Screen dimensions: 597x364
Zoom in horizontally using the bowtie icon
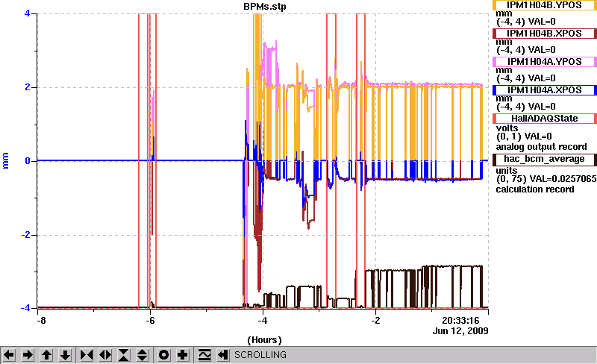pyautogui.click(x=87, y=355)
